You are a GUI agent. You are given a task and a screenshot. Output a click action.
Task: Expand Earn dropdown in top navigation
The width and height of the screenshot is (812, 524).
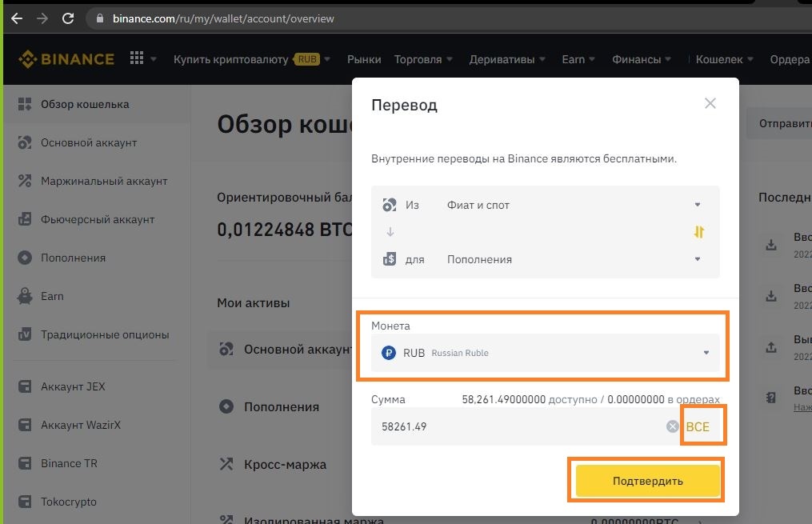click(592, 59)
